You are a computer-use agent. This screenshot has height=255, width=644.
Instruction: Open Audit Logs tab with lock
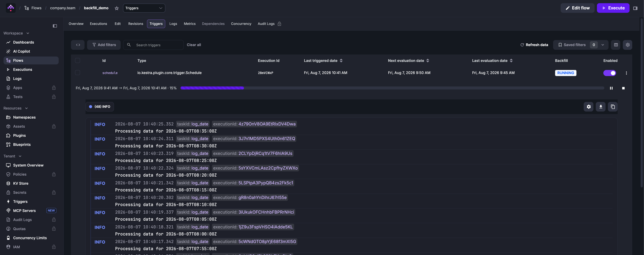pos(270,24)
